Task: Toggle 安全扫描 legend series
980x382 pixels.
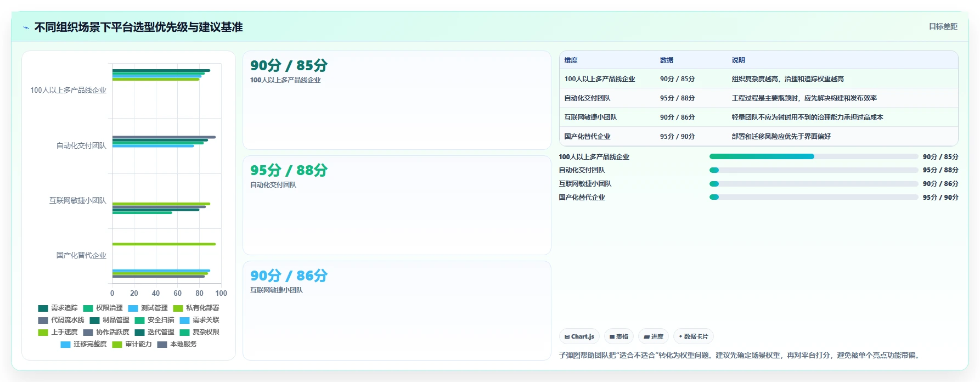Action: pos(154,320)
